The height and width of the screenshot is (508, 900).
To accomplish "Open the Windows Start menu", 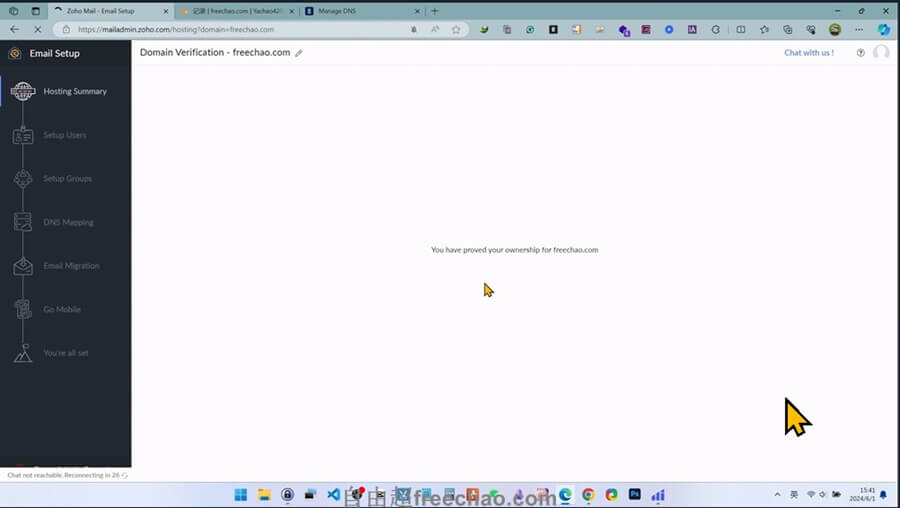I will tap(241, 495).
